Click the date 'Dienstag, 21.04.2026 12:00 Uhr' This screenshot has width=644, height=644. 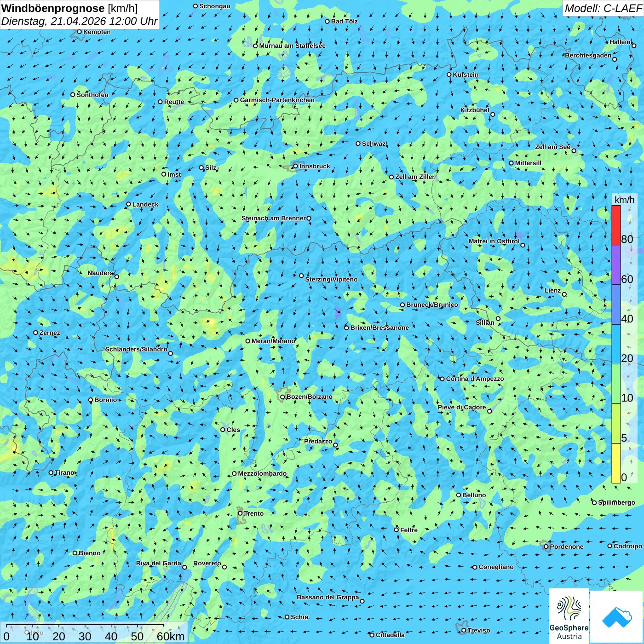[79, 21]
